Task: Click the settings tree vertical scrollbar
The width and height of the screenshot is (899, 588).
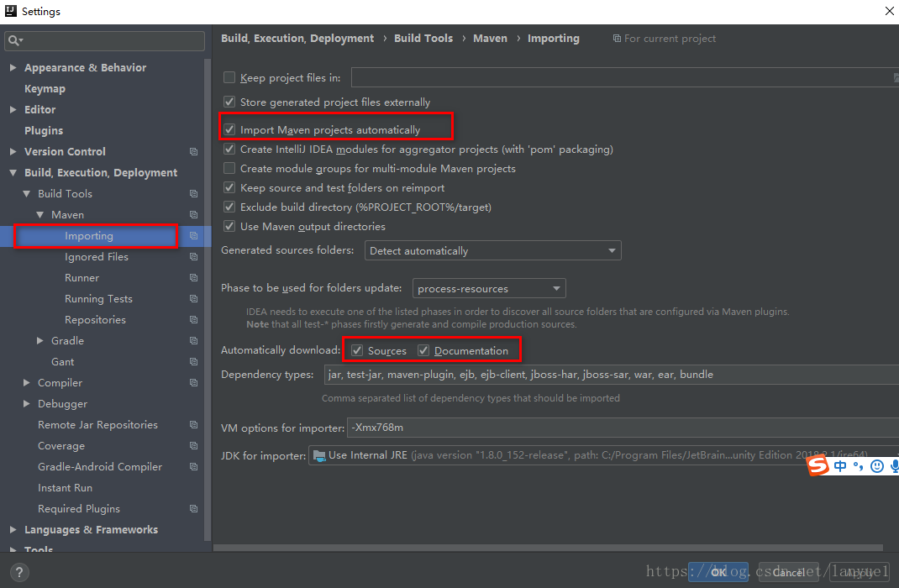Action: (208, 298)
